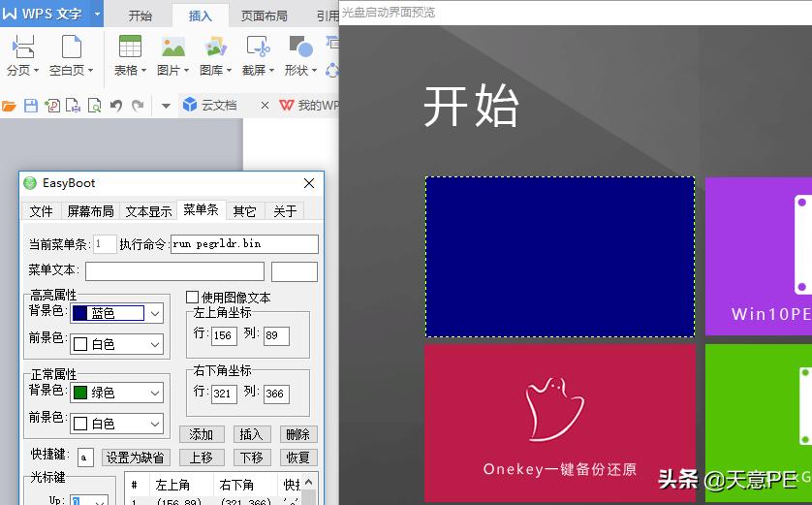Click the 上移 button
The height and width of the screenshot is (505, 812).
click(202, 458)
